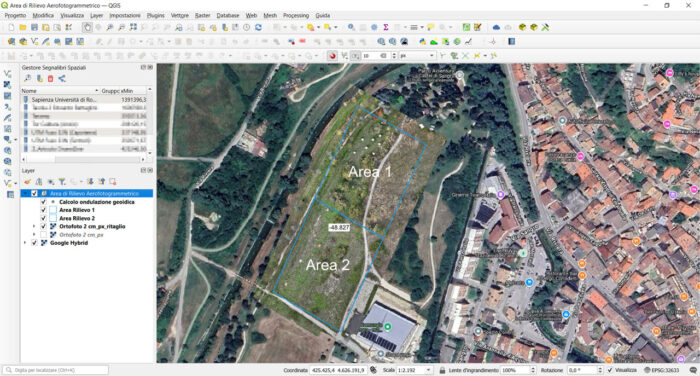Click the bookmarks horizontal scrollbar
Viewport: 700px width, 376px height.
pyautogui.click(x=83, y=159)
